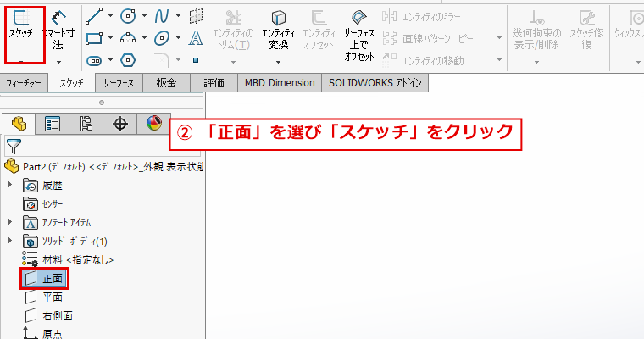Open the Ellipse tool dropdown arrow

click(178, 38)
